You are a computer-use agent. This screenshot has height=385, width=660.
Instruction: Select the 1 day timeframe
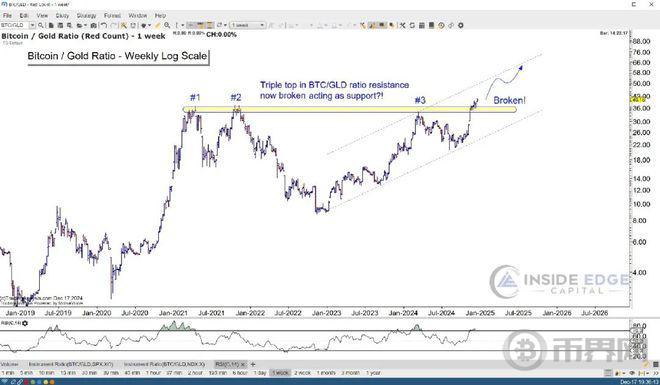tap(261, 373)
